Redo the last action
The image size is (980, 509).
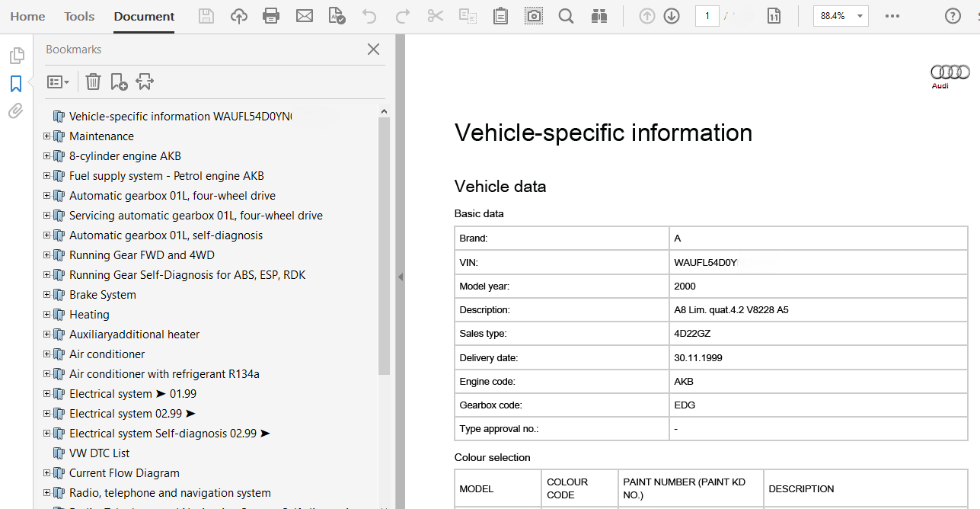tap(403, 16)
